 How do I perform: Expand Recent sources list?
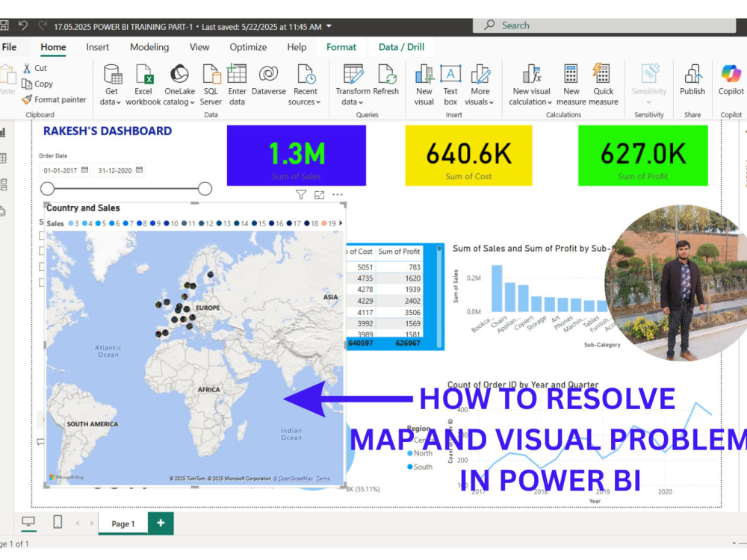pyautogui.click(x=305, y=85)
